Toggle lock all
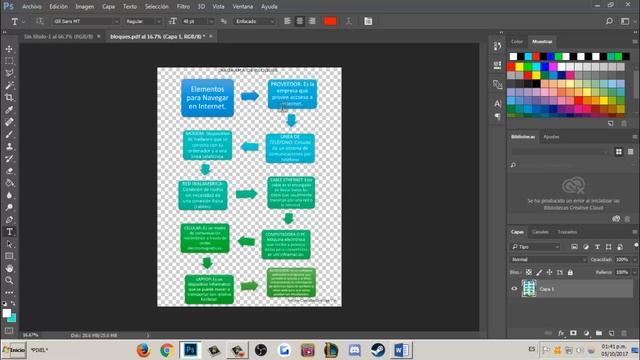The width and height of the screenshot is (640, 360). click(570, 272)
